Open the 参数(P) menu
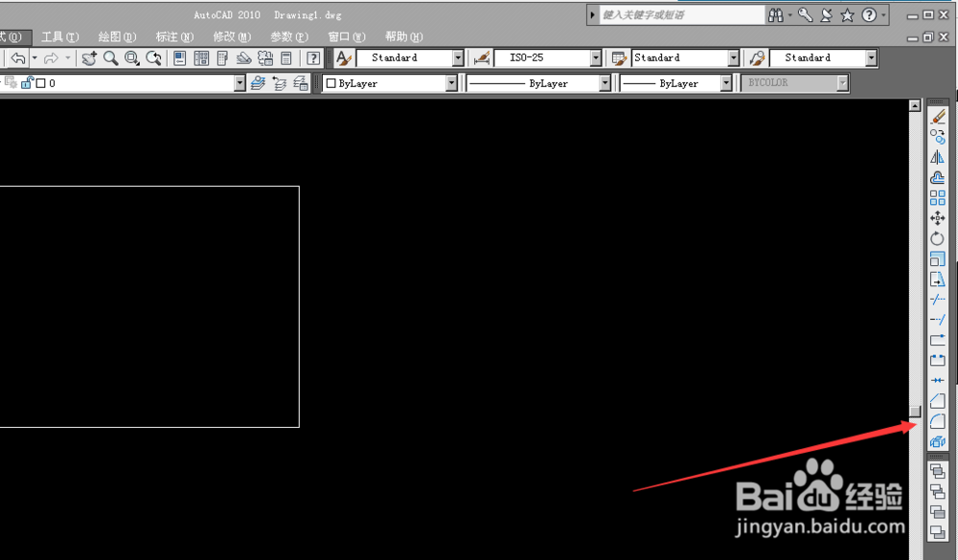Image resolution: width=958 pixels, height=560 pixels. pos(289,37)
